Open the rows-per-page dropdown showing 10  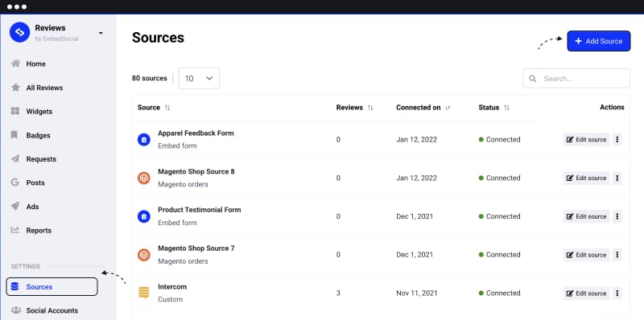[x=199, y=78]
